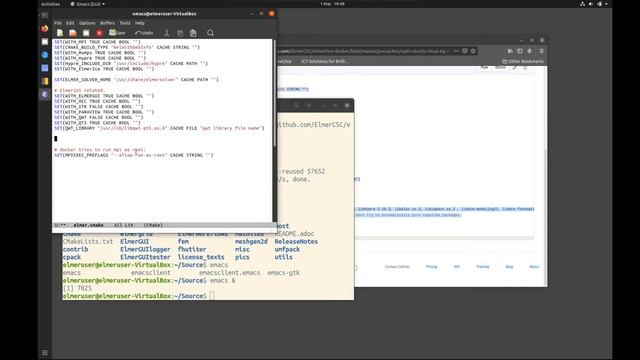This screenshot has height=360, width=640.
Task: Click ReleaseNotes in terminal listing
Action: click(296, 242)
